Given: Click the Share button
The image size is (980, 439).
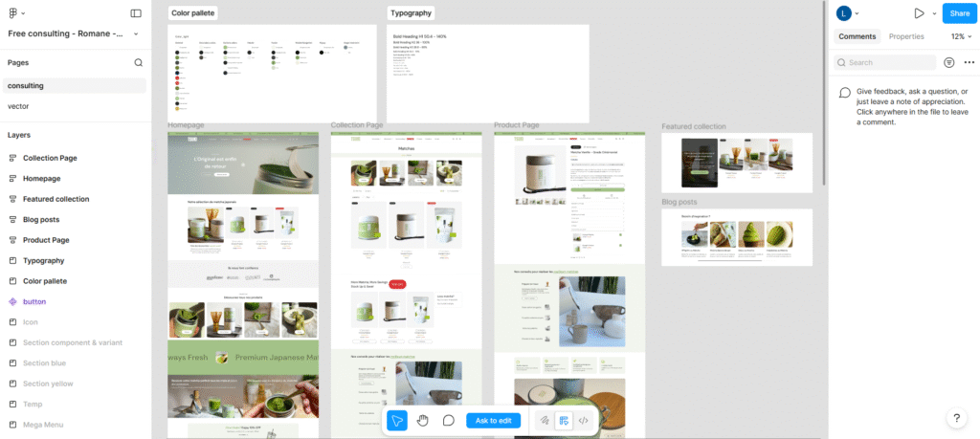Looking at the screenshot, I should [959, 13].
